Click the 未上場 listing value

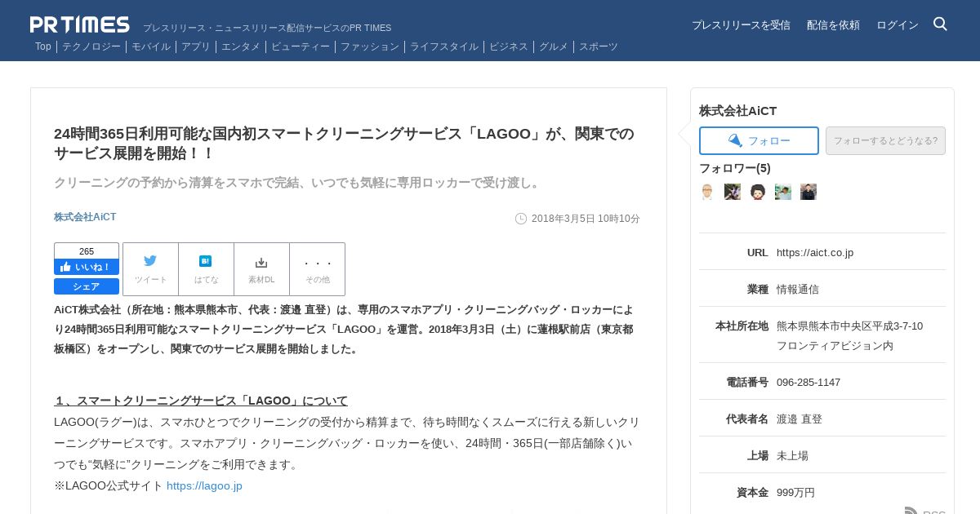click(x=792, y=455)
